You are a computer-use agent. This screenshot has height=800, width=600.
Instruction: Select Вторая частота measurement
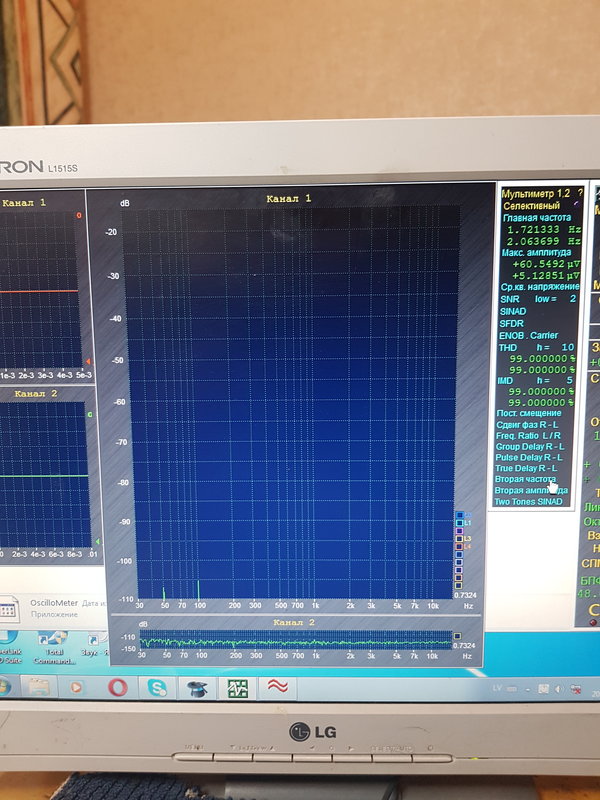point(525,480)
